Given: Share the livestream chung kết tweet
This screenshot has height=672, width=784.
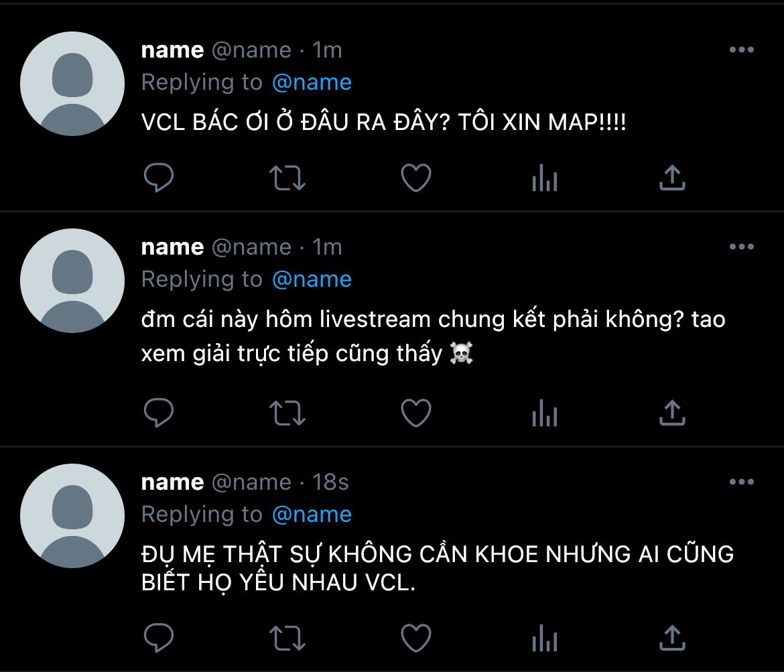Looking at the screenshot, I should click(x=673, y=412).
